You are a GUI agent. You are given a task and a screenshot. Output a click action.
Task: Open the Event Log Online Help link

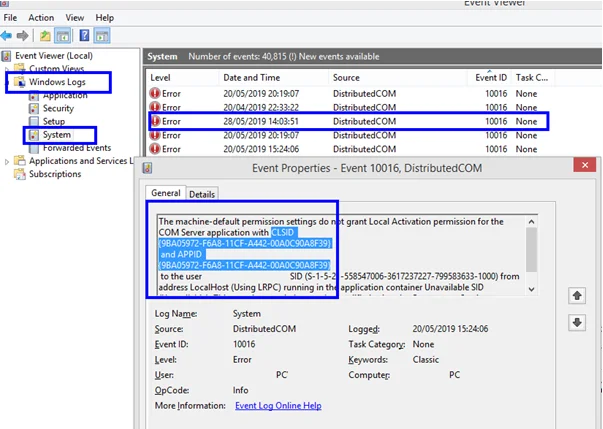(278, 406)
